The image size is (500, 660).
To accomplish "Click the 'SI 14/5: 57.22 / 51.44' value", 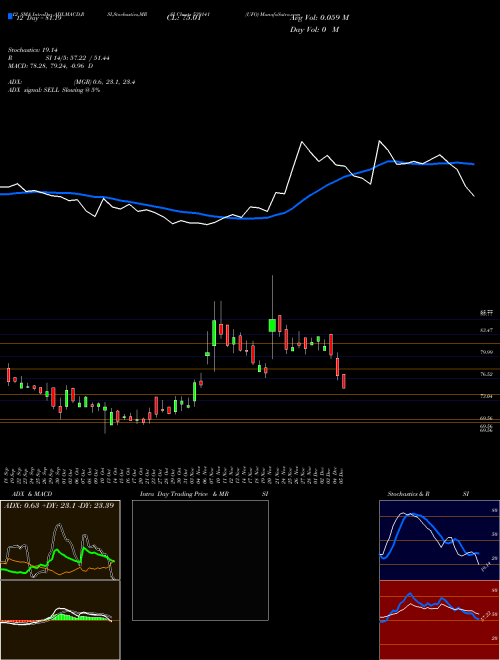I will [78, 58].
